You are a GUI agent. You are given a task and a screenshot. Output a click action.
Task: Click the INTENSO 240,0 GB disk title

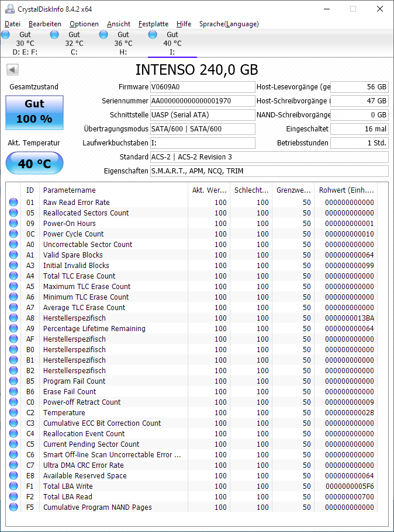point(196,70)
